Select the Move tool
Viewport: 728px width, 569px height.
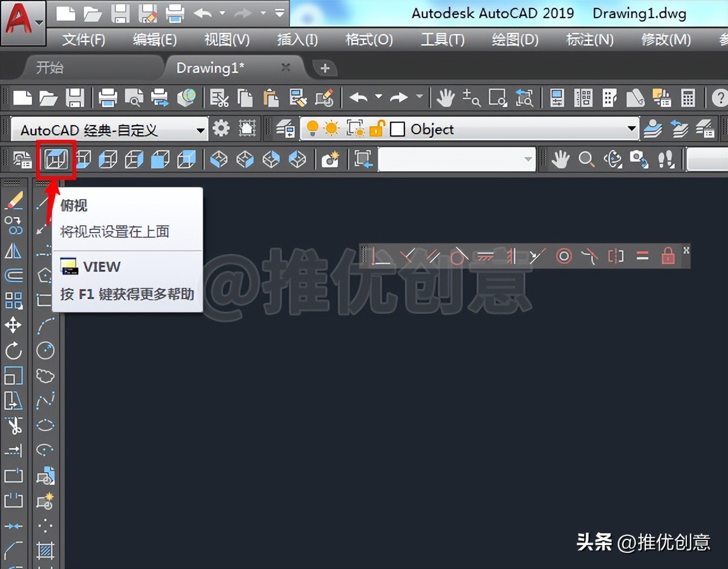pos(14,325)
